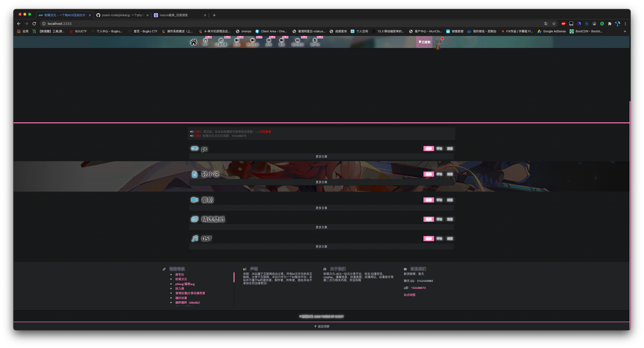Open the 音域动漫|分享动漫资源 link

point(190,293)
